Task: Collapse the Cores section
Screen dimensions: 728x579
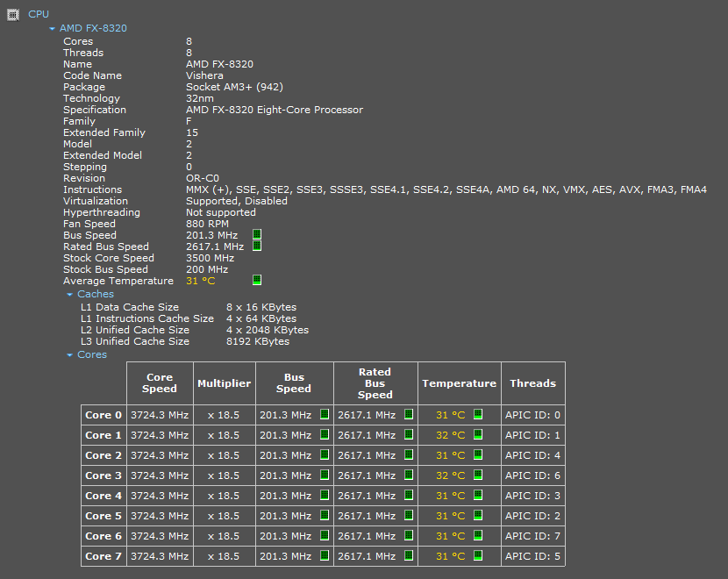Action: (x=70, y=355)
